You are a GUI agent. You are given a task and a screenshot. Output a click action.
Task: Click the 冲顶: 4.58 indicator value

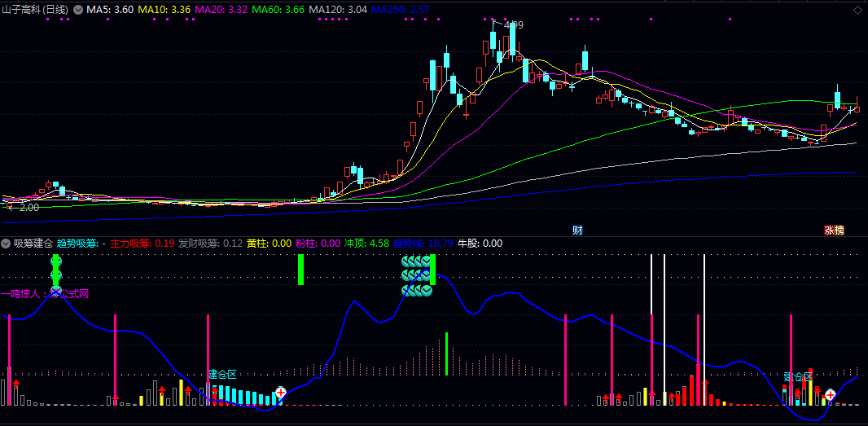pos(367,243)
